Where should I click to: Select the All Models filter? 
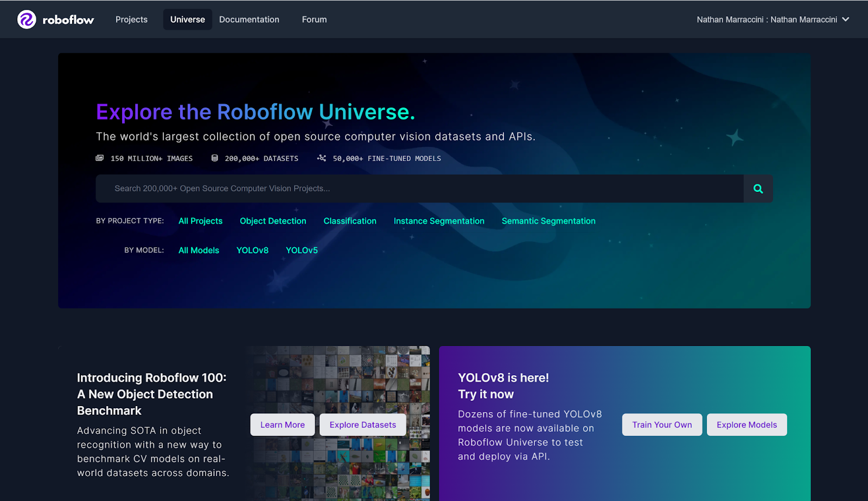[x=199, y=251]
